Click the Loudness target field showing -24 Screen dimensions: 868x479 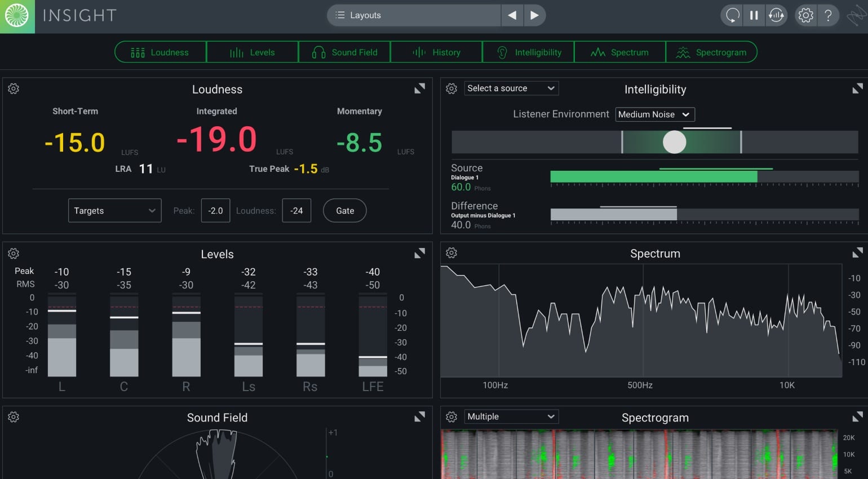[x=296, y=210]
